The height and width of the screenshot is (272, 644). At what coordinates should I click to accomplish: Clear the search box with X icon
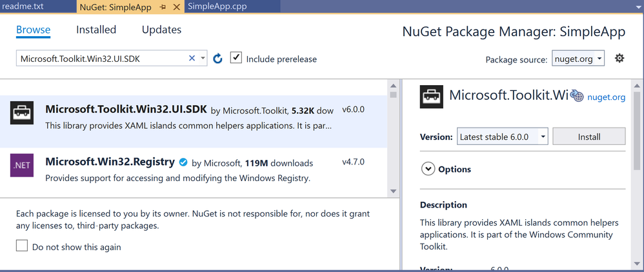tap(192, 58)
